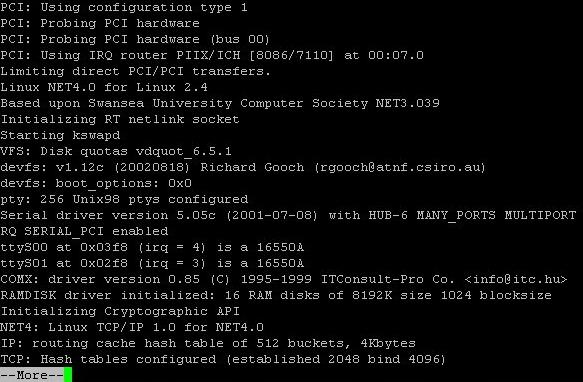Viewport: 583px width, 382px height.
Task: Click the 'ttyS00 at 0x03f8' line
Action: point(152,247)
